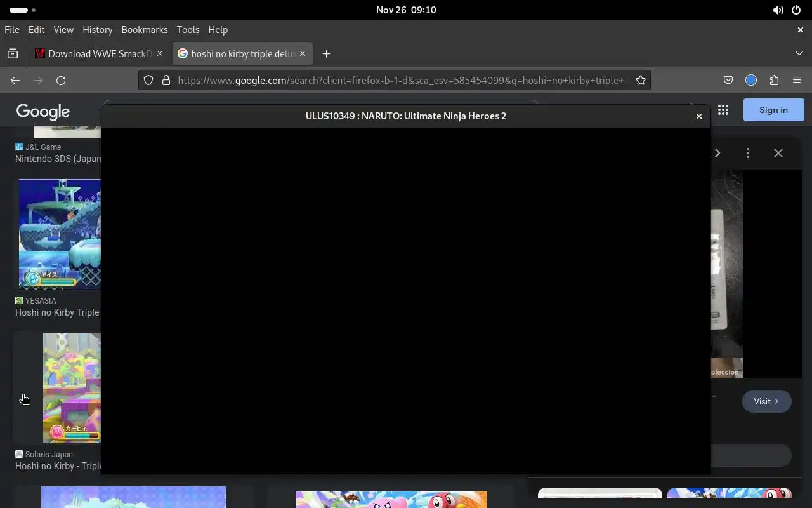The width and height of the screenshot is (812, 508).
Task: Click the padlock site security icon
Action: [x=166, y=80]
